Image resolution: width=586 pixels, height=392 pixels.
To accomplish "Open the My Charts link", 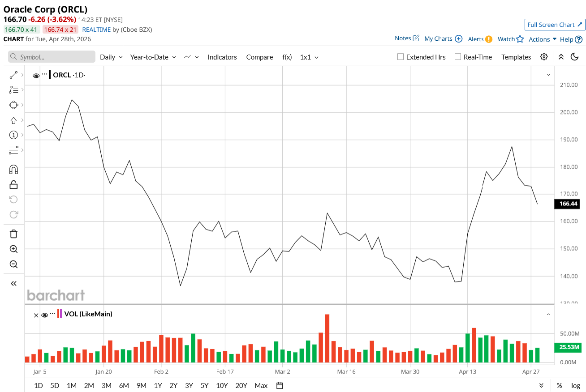I will point(443,39).
